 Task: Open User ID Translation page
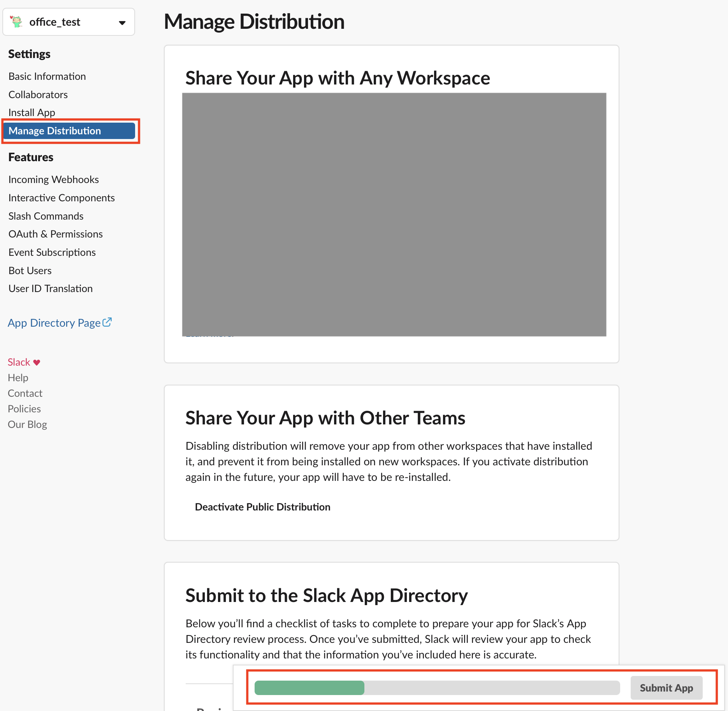(x=51, y=289)
